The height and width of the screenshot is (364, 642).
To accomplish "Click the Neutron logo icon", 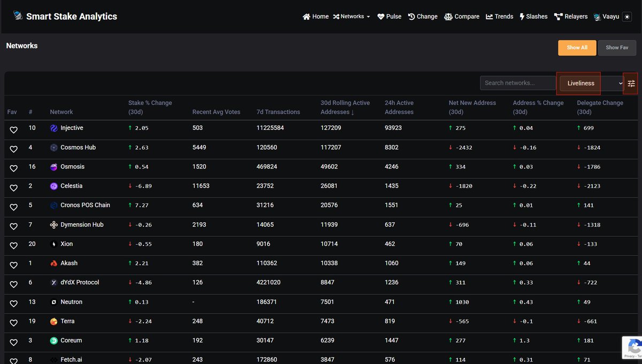I will [53, 302].
